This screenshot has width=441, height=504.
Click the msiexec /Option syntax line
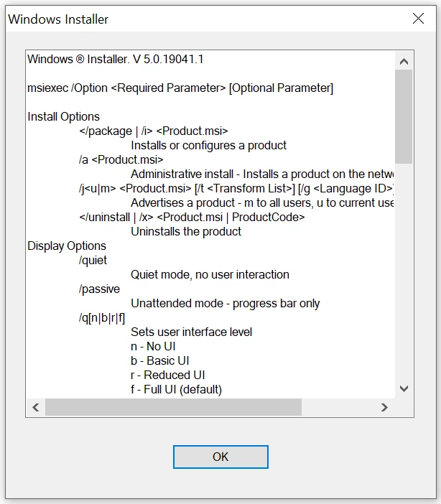click(180, 88)
